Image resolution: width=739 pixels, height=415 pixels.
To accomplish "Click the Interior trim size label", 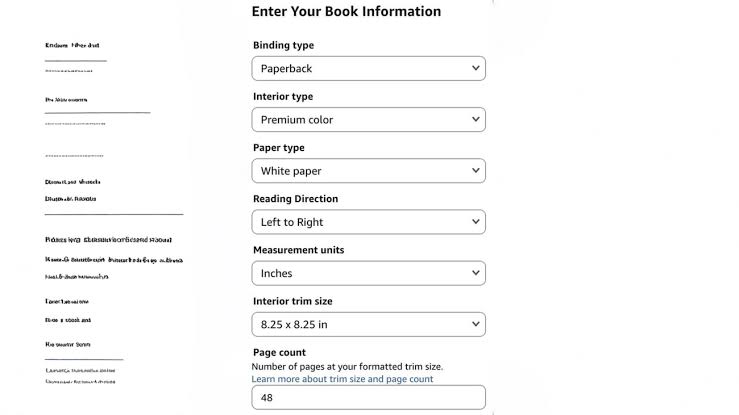I will coord(293,301).
